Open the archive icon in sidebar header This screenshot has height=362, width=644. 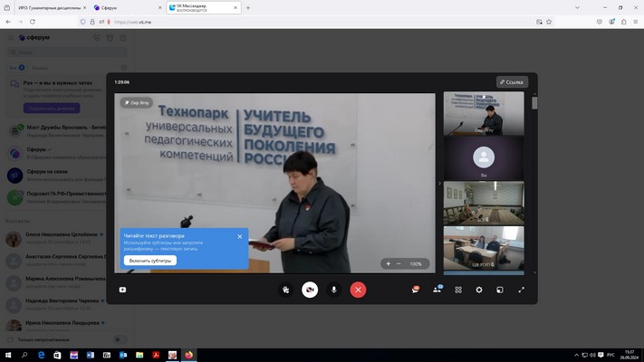pos(110,38)
